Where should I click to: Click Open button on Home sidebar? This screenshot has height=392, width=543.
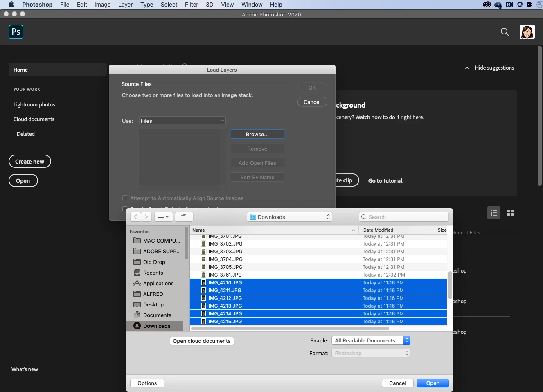coord(23,180)
